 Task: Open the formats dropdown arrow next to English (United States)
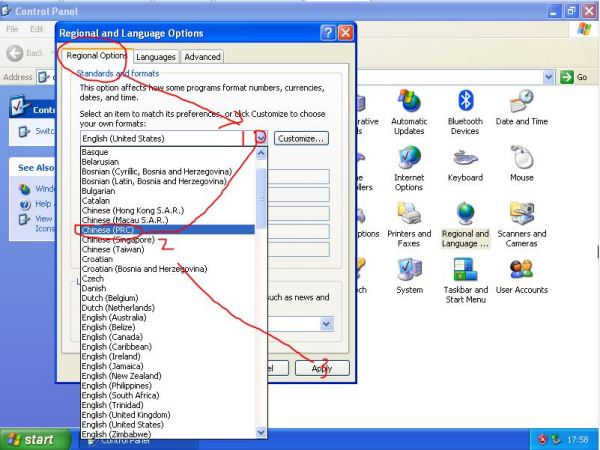coord(261,138)
